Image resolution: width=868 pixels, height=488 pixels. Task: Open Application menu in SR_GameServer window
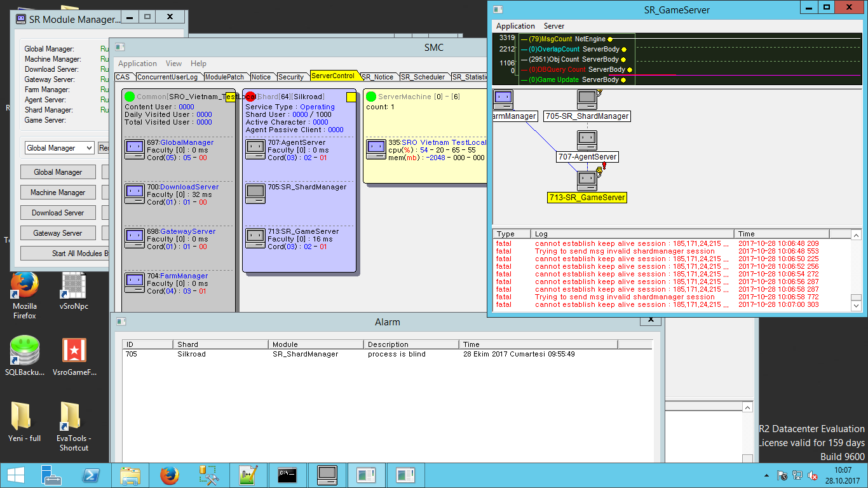pyautogui.click(x=515, y=26)
